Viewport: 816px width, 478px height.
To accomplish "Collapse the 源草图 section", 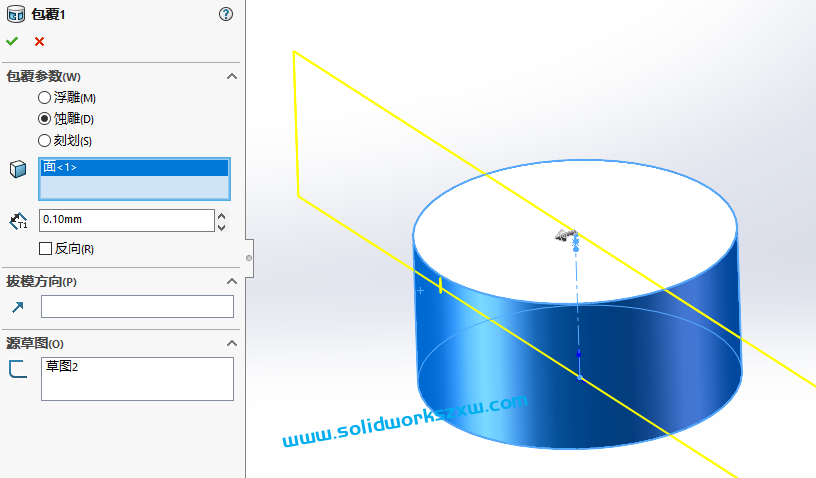I will click(232, 344).
